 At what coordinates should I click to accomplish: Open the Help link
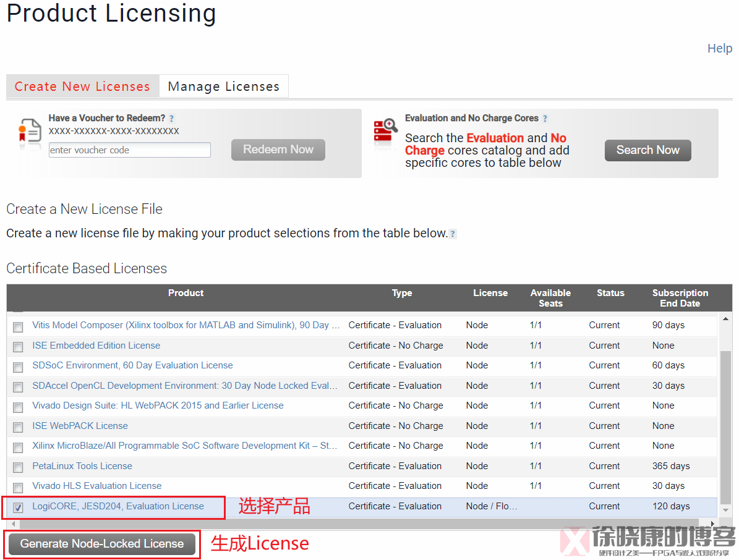[x=720, y=48]
